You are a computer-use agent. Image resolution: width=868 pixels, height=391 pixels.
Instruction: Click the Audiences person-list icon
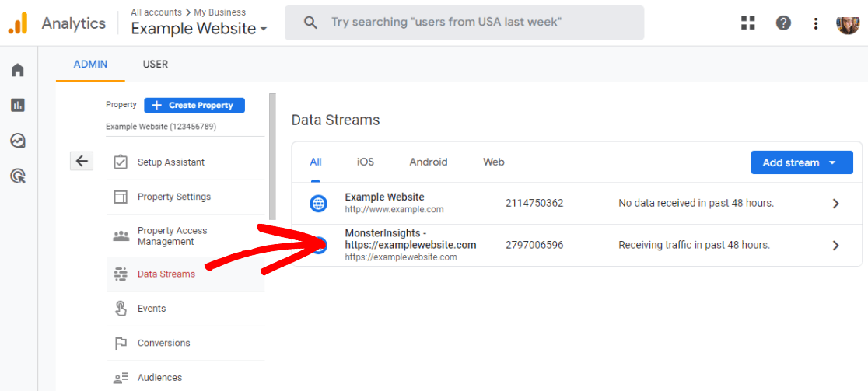coord(120,379)
